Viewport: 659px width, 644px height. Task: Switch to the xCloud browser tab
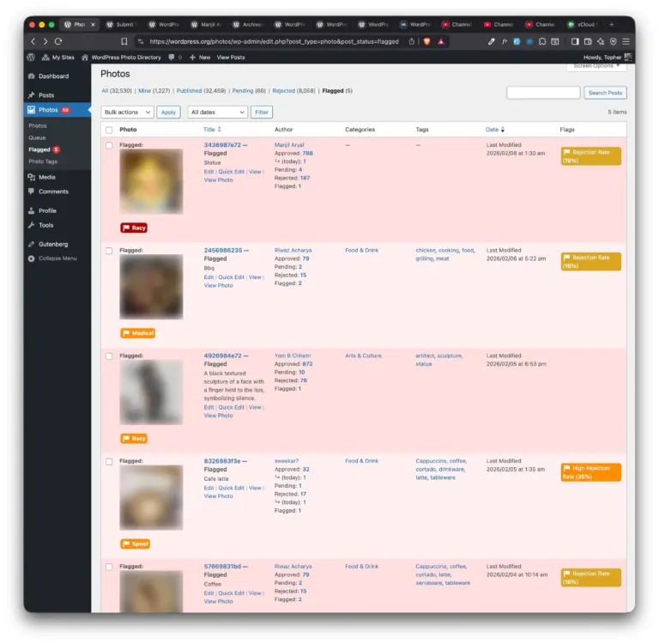tap(583, 24)
